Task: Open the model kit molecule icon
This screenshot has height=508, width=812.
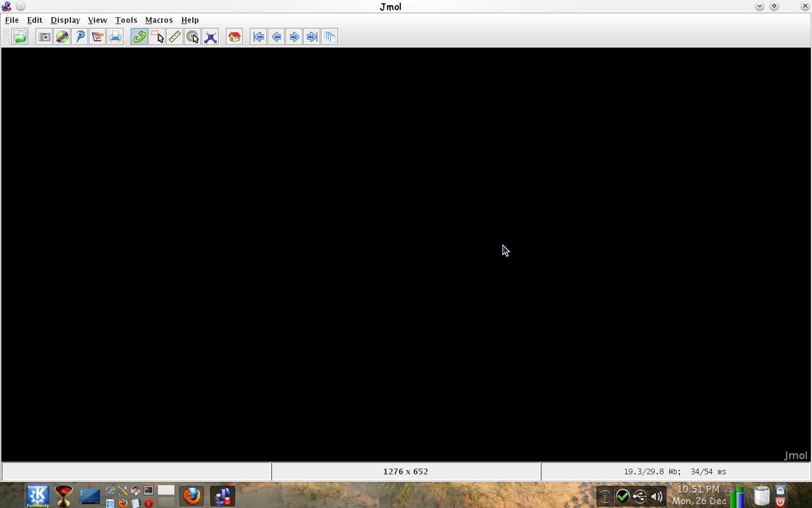Action: click(210, 37)
